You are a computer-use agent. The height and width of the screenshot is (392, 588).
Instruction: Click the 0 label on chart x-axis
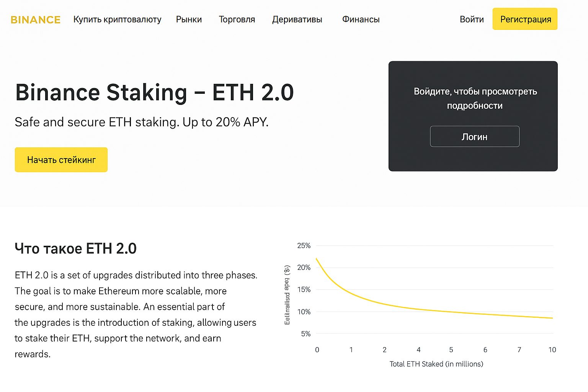(x=317, y=350)
